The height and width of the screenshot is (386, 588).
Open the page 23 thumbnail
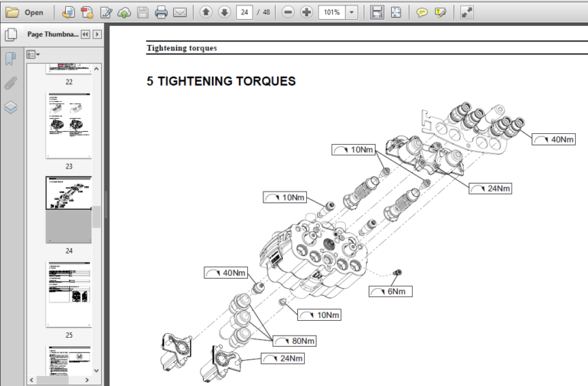click(69, 126)
